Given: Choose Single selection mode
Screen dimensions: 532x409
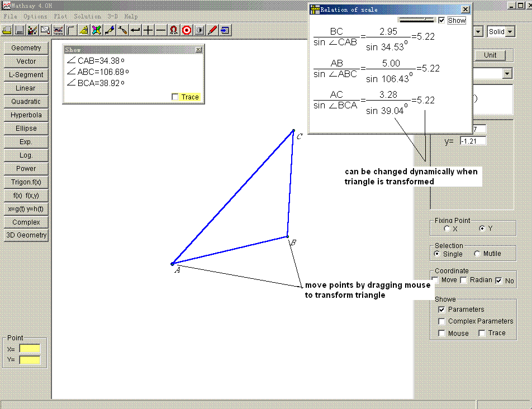Looking at the screenshot, I should pyautogui.click(x=437, y=254).
